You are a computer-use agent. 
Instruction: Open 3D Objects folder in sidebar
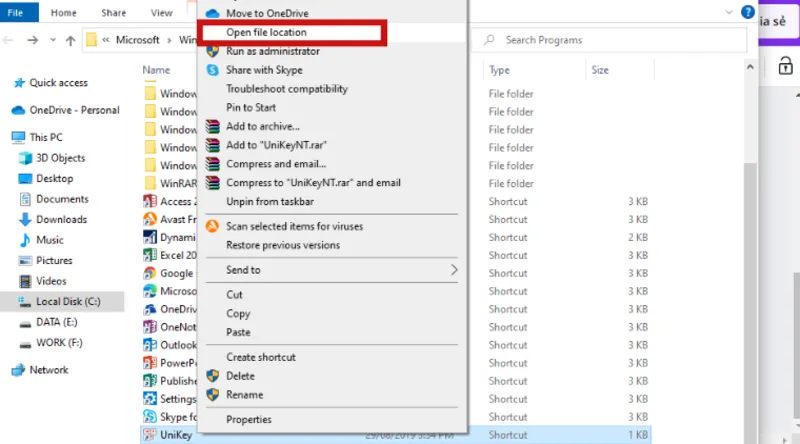tap(60, 158)
